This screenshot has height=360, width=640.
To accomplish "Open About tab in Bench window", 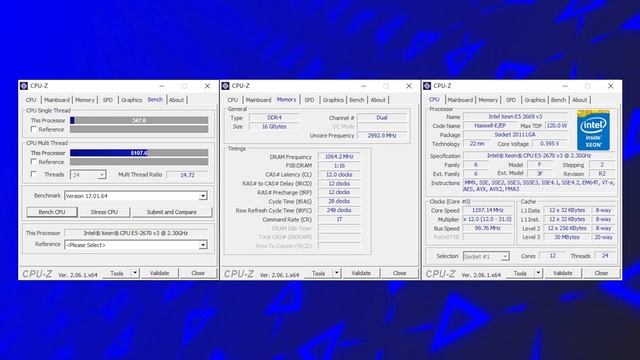I will 176,100.
